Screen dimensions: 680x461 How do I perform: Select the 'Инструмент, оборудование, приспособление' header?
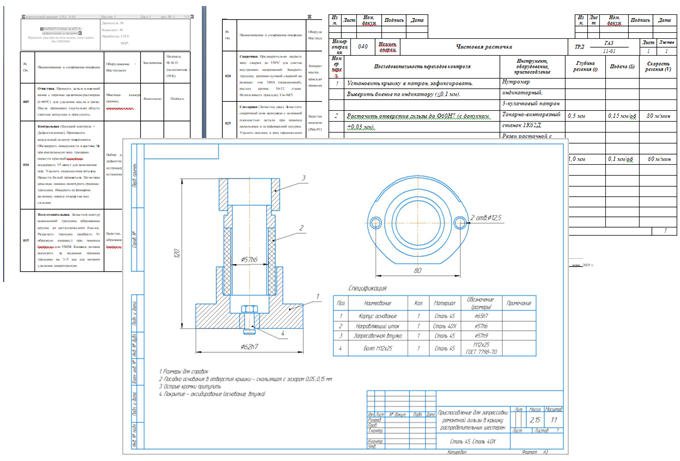[532, 66]
